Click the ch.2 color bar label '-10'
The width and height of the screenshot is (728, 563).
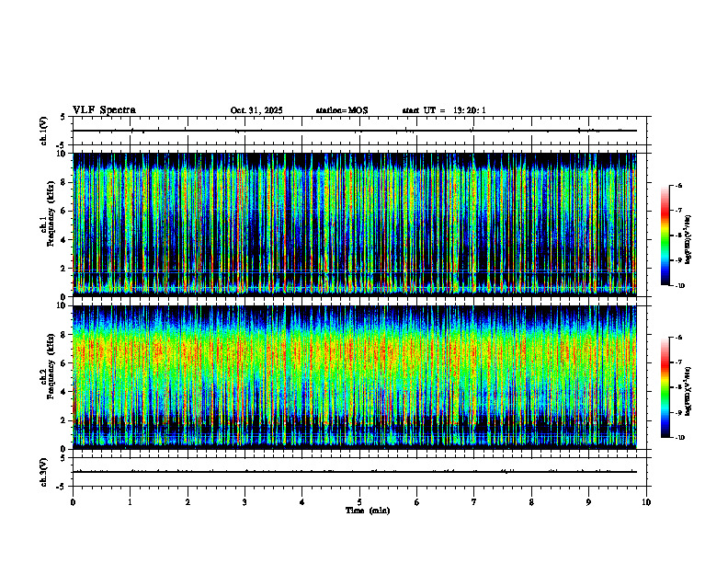pyautogui.click(x=679, y=438)
